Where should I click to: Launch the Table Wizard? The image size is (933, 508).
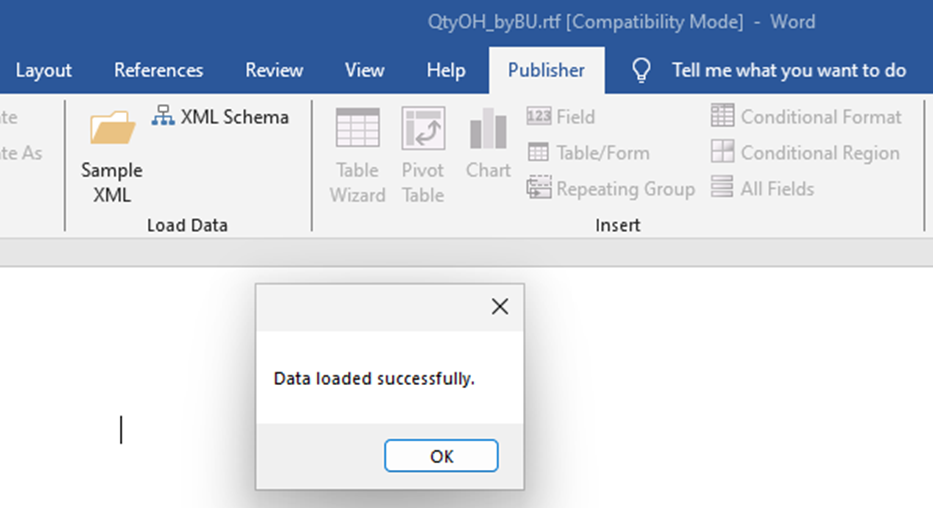coord(358,156)
